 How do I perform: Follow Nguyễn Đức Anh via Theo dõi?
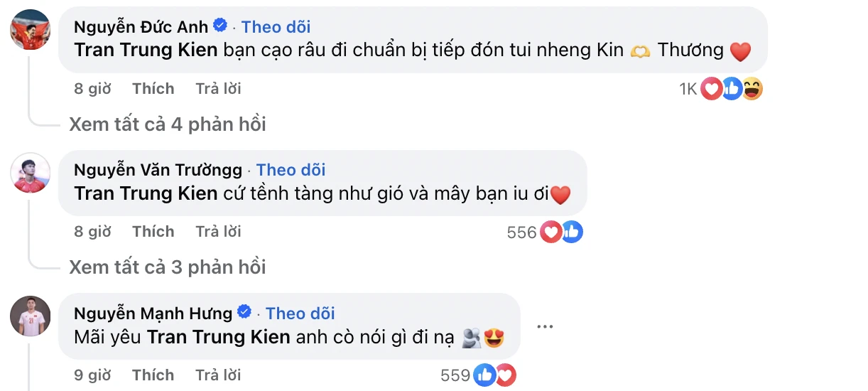click(x=276, y=27)
